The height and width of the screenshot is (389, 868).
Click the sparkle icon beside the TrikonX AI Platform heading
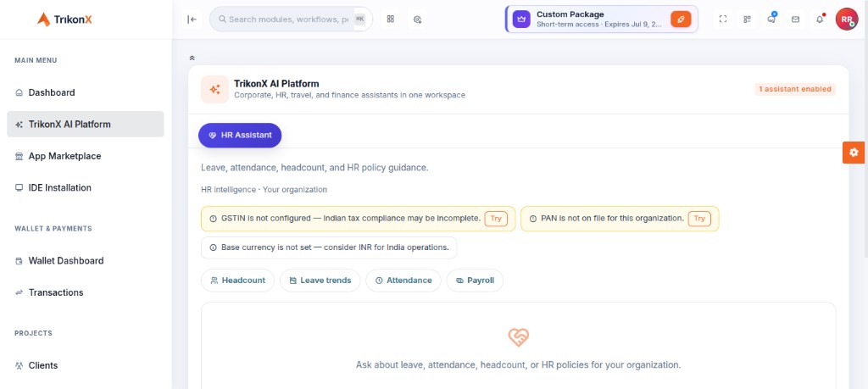pyautogui.click(x=214, y=89)
